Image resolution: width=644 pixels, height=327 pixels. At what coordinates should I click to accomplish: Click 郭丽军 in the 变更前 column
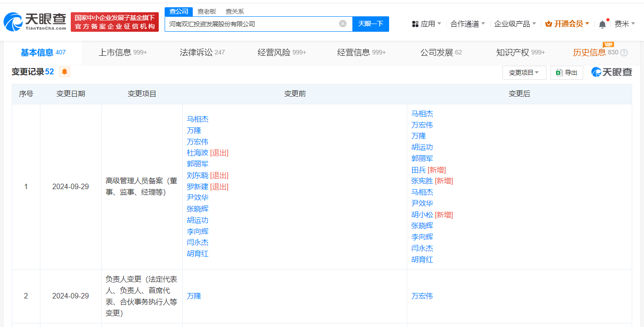198,164
